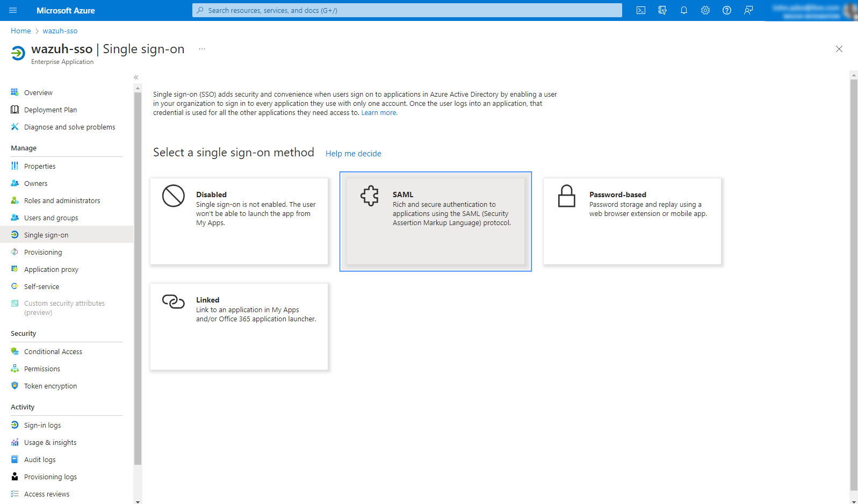
Task: Choose the Linked sign-on option
Action: click(x=239, y=327)
